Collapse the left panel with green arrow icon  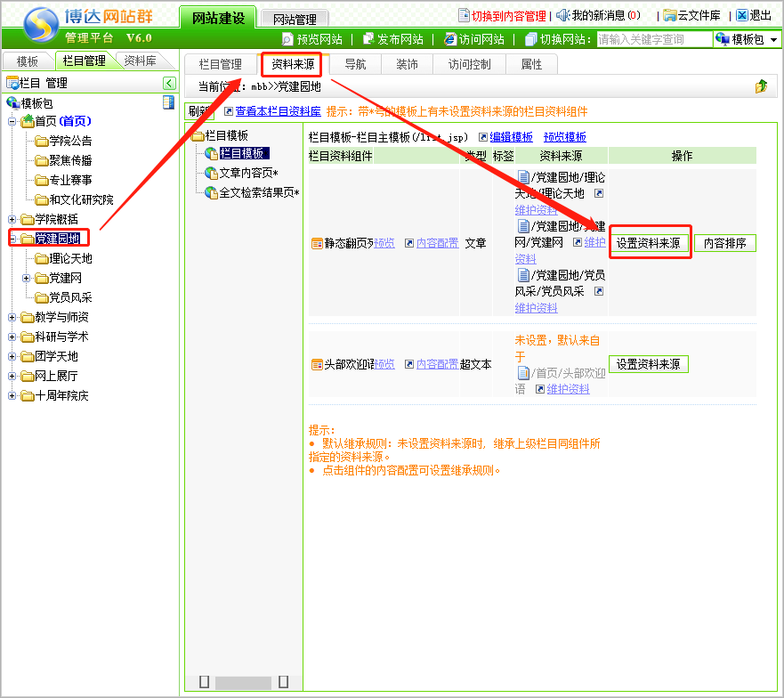coord(169,83)
